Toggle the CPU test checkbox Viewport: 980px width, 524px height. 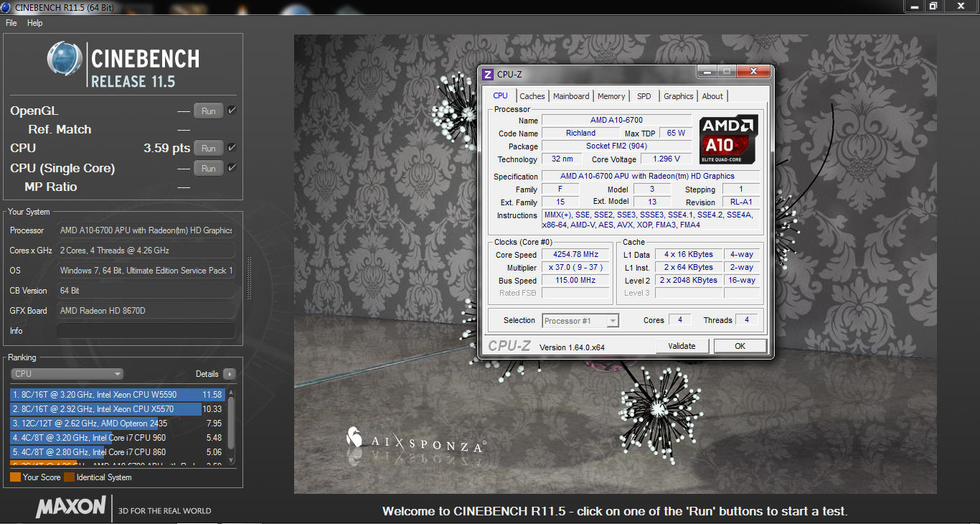coord(232,148)
